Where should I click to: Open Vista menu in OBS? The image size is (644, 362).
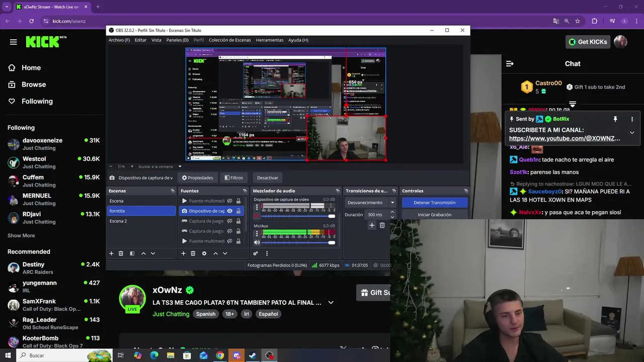click(156, 40)
